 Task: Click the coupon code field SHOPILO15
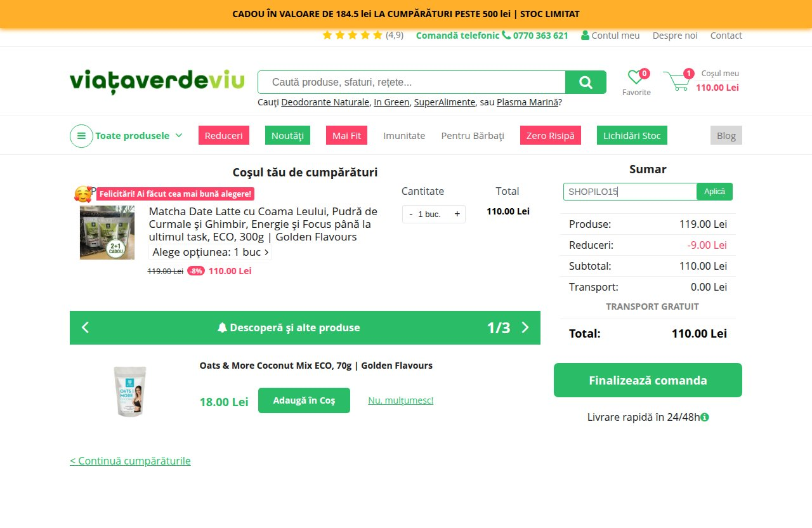click(630, 192)
